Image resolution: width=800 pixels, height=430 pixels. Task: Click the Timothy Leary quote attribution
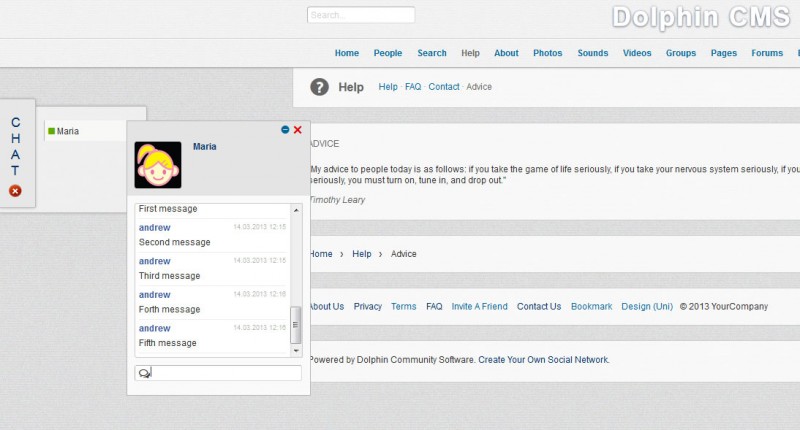coord(338,200)
